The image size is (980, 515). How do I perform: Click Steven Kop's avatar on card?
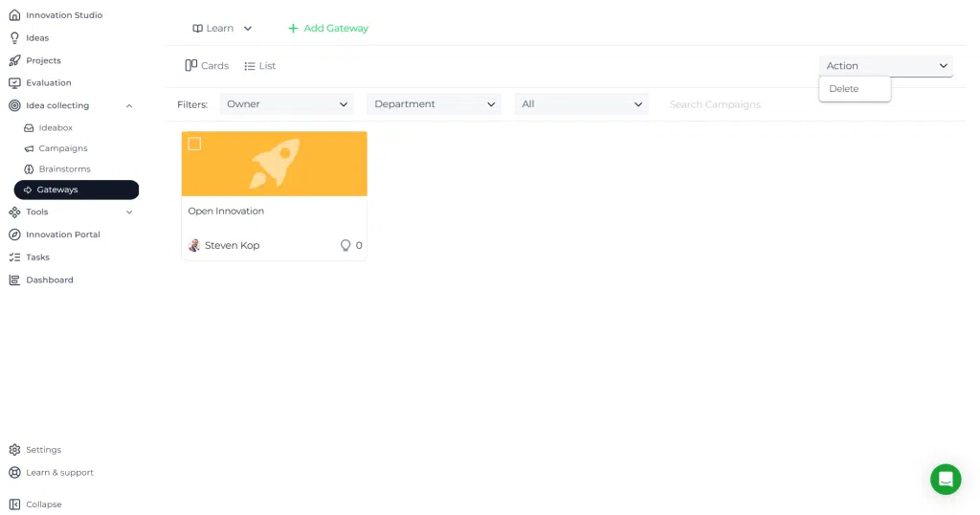[194, 246]
